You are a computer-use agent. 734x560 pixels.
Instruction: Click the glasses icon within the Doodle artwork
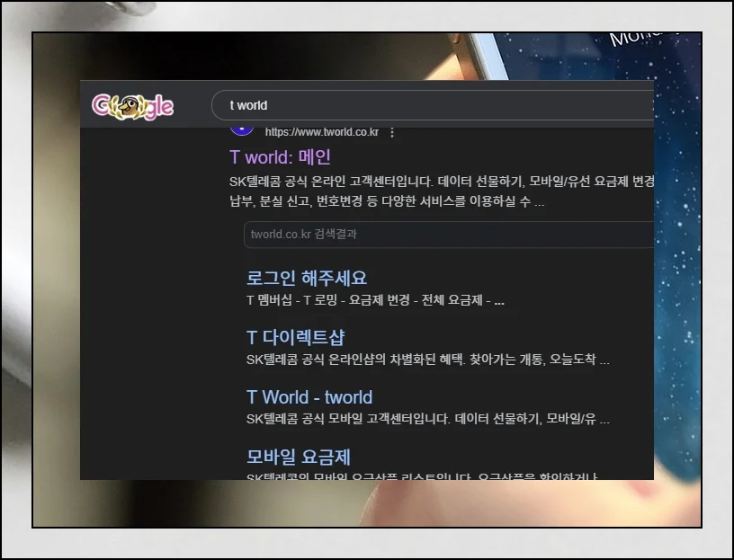[133, 99]
